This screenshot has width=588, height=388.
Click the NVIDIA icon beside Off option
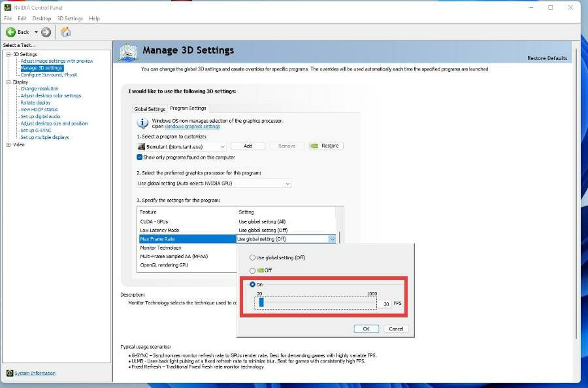260,270
